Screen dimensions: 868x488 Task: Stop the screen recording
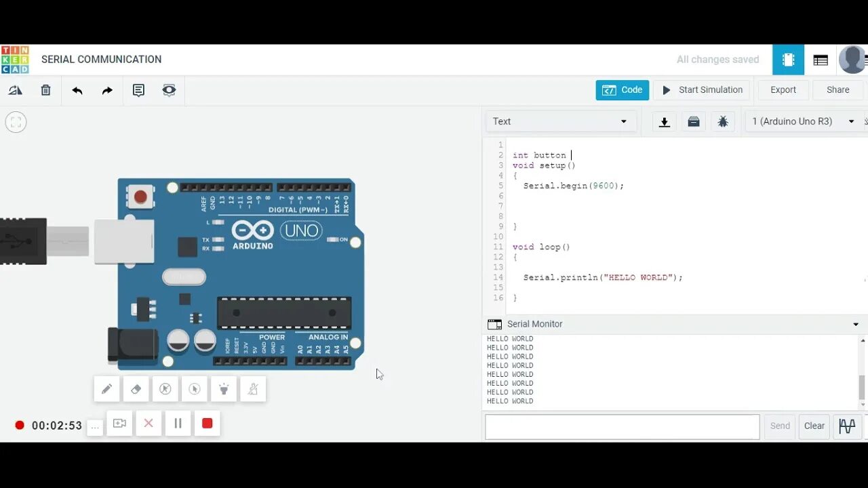click(208, 424)
